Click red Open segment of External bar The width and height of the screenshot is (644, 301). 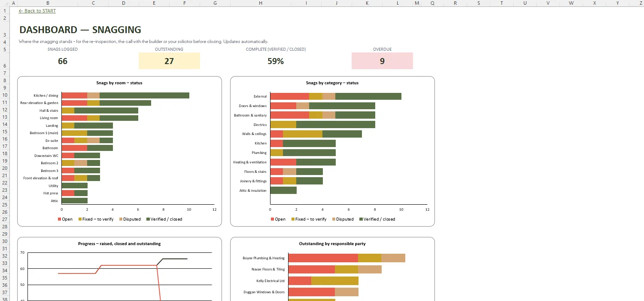pos(289,96)
